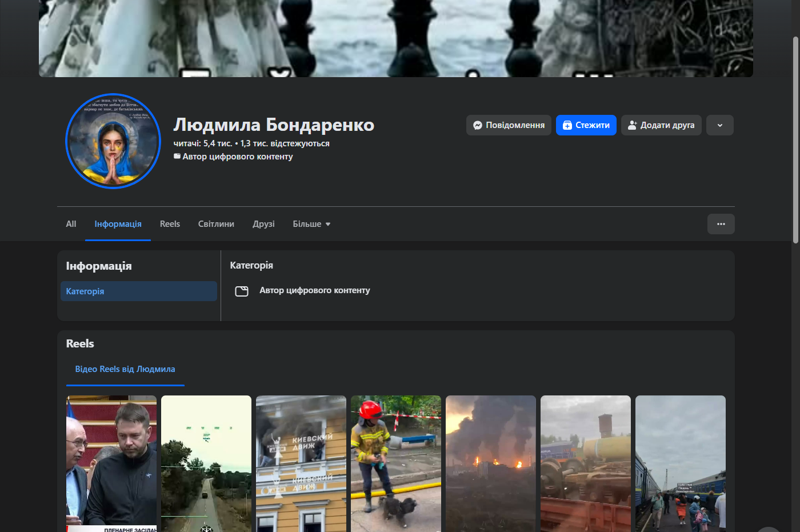800x532 pixels.
Task: Open the reel showing fire and smoke at dusk
Action: click(491, 463)
